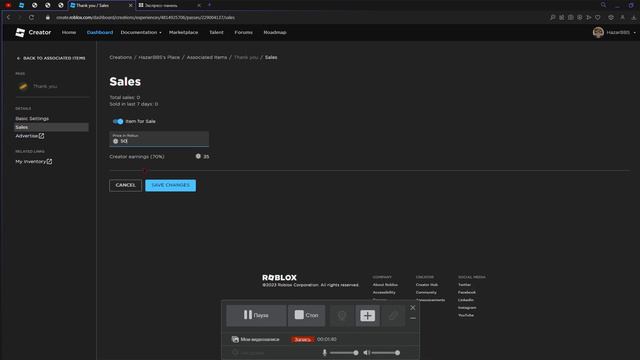
Task: Go back to associated items
Action: coord(51,58)
